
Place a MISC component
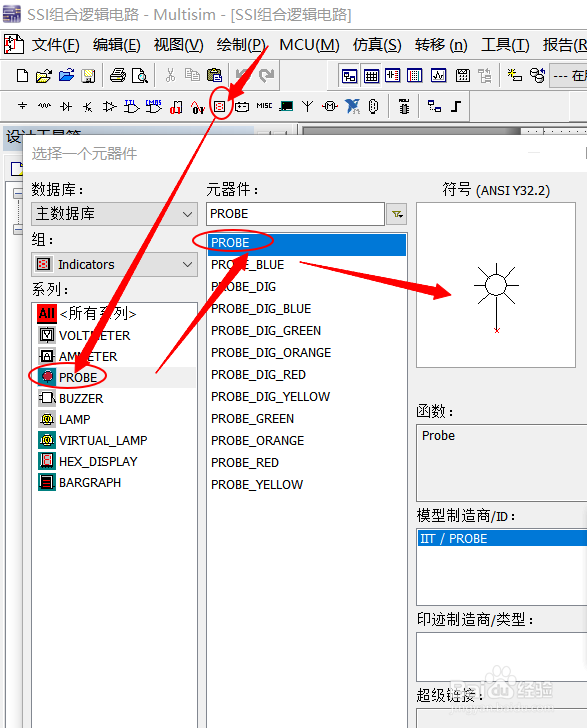click(264, 106)
